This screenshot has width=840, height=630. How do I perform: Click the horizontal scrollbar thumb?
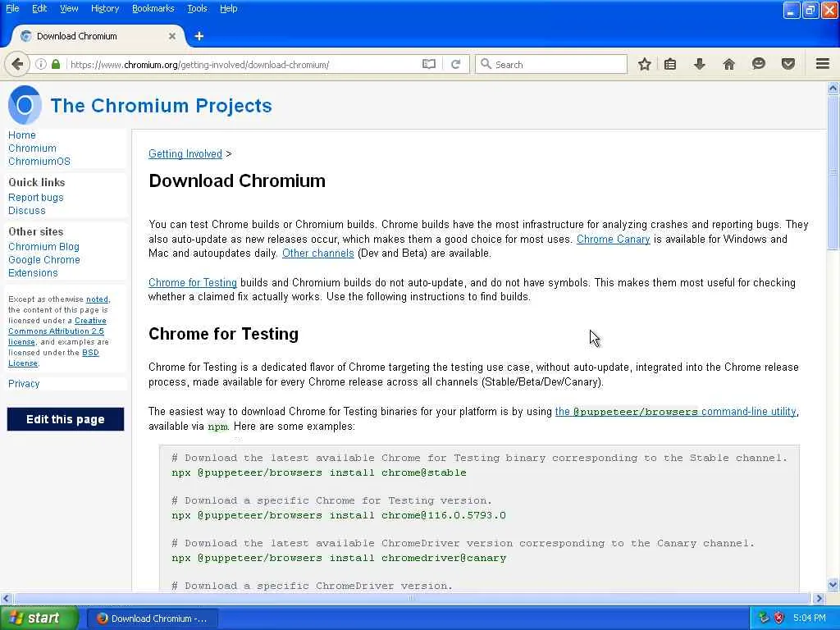412,598
